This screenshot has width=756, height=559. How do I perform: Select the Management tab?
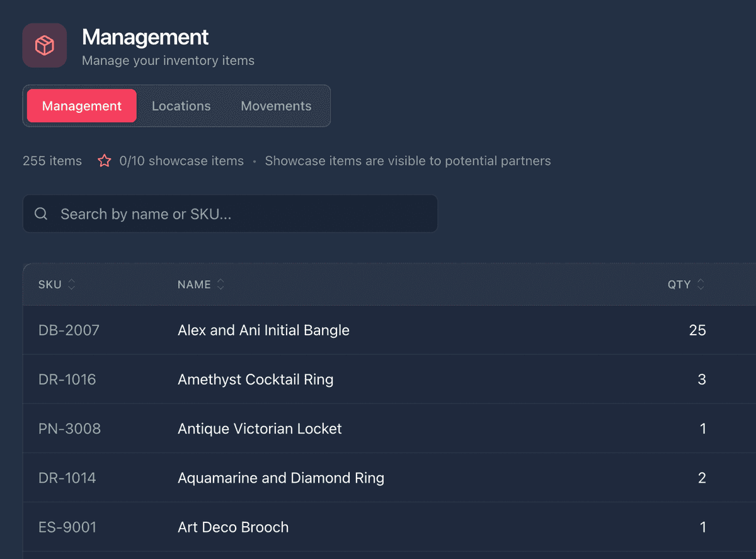tap(82, 106)
